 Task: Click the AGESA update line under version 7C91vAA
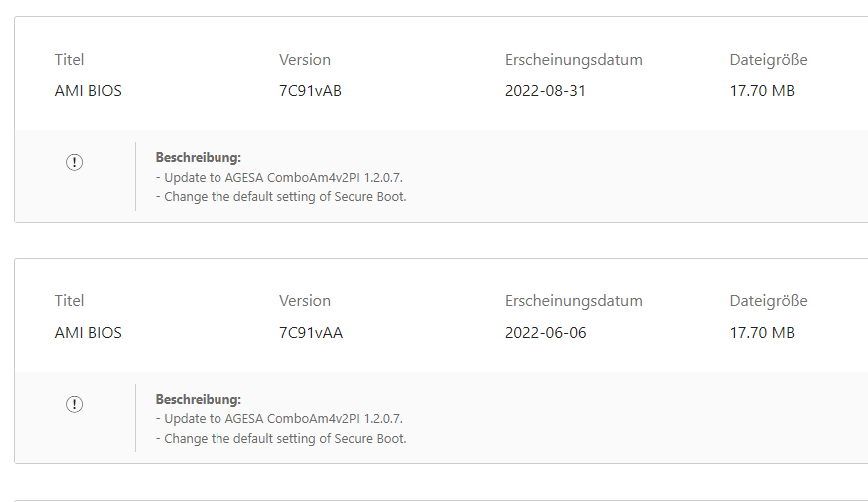pyautogui.click(x=279, y=418)
